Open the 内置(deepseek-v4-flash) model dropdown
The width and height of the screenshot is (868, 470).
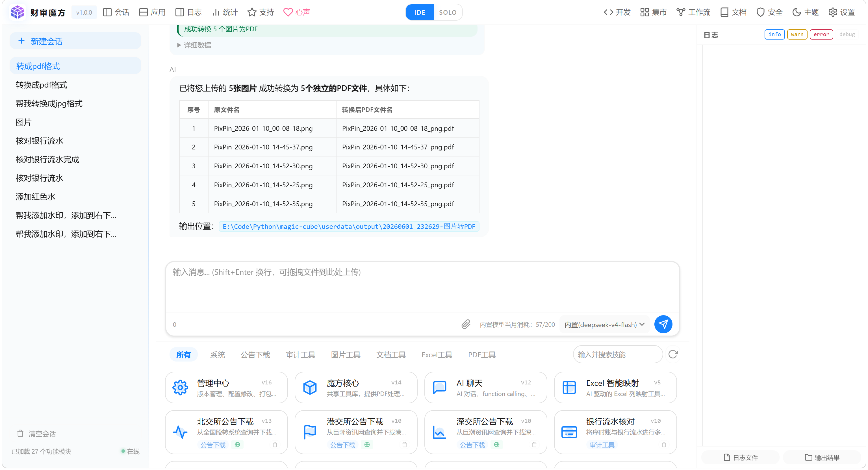point(604,325)
